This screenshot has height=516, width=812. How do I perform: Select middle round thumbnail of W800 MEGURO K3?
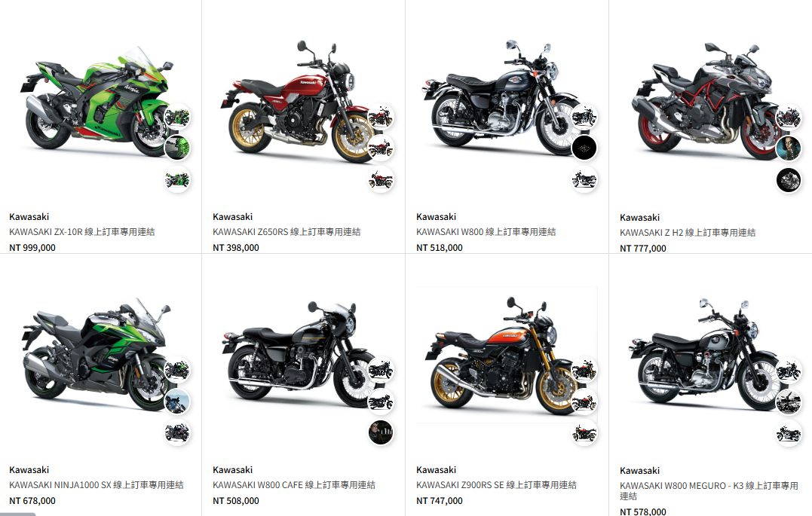tap(788, 402)
